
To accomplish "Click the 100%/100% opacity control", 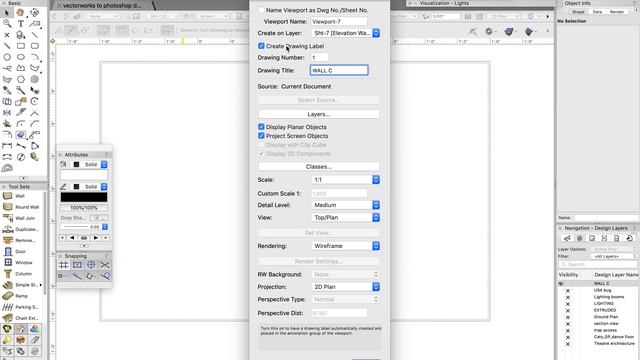I will 84,208.
